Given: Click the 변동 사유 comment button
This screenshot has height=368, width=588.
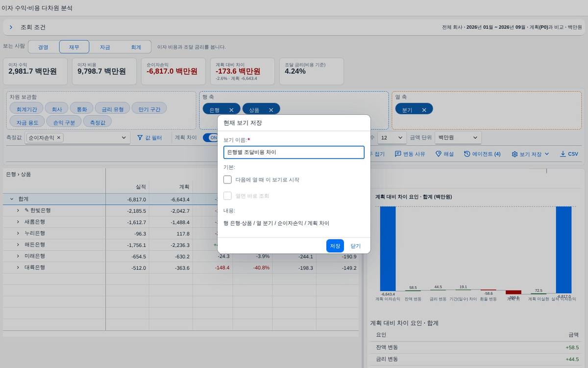Looking at the screenshot, I should click(x=410, y=154).
